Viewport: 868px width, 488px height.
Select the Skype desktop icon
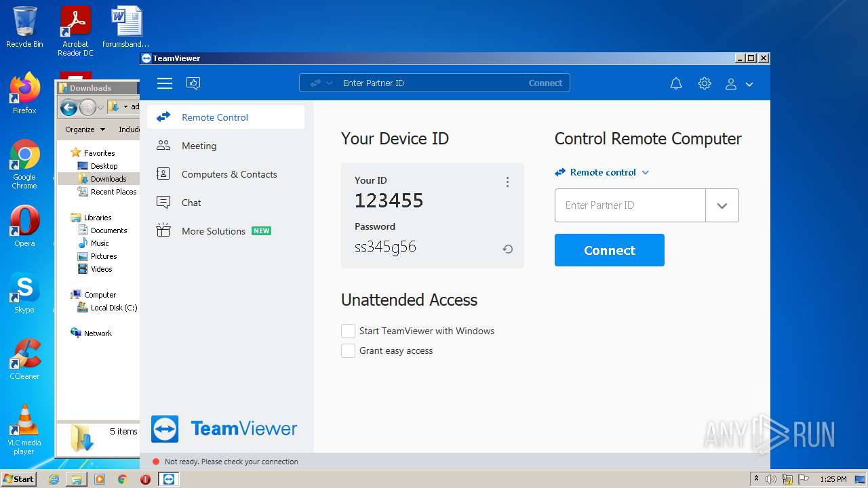tap(24, 293)
